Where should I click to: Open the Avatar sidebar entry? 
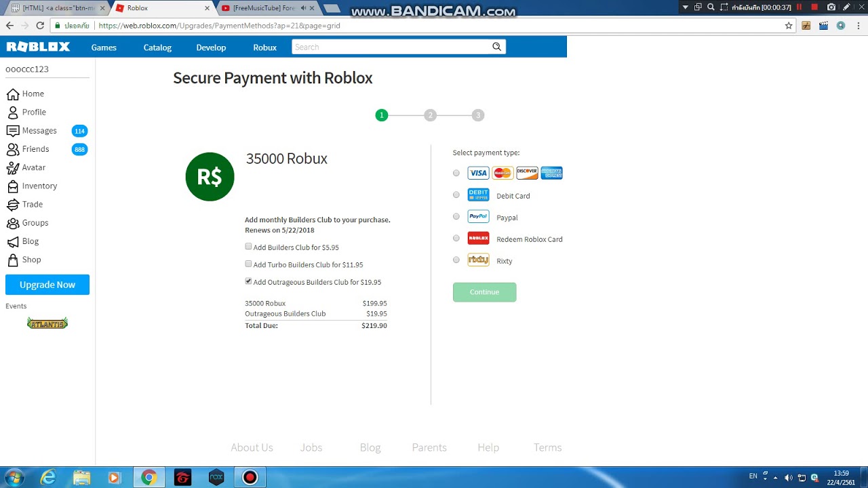[34, 167]
